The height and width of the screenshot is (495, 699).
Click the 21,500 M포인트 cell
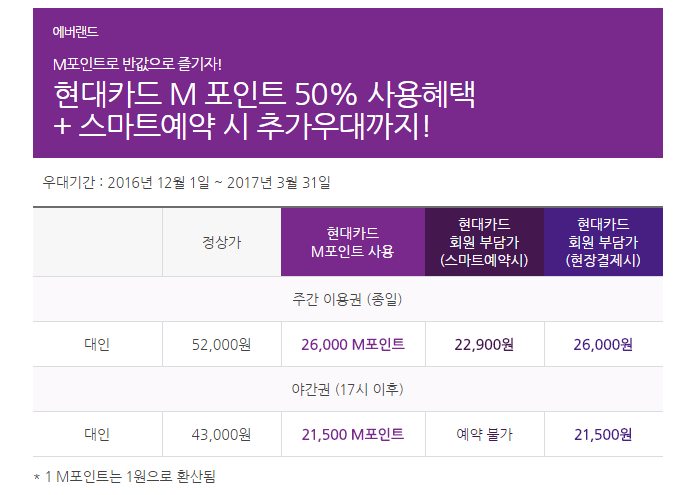tap(353, 434)
